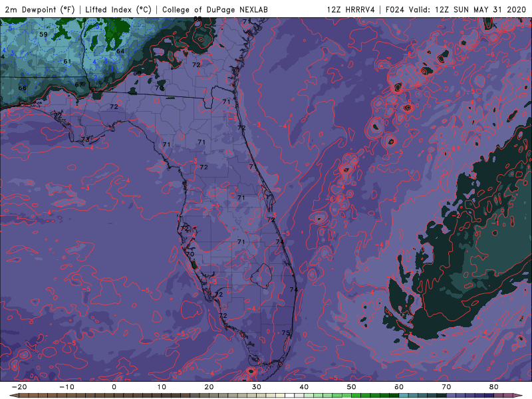Image resolution: width=532 pixels, height=399 pixels.
Task: Click the right arrow end of color bar
Action: pos(518,396)
